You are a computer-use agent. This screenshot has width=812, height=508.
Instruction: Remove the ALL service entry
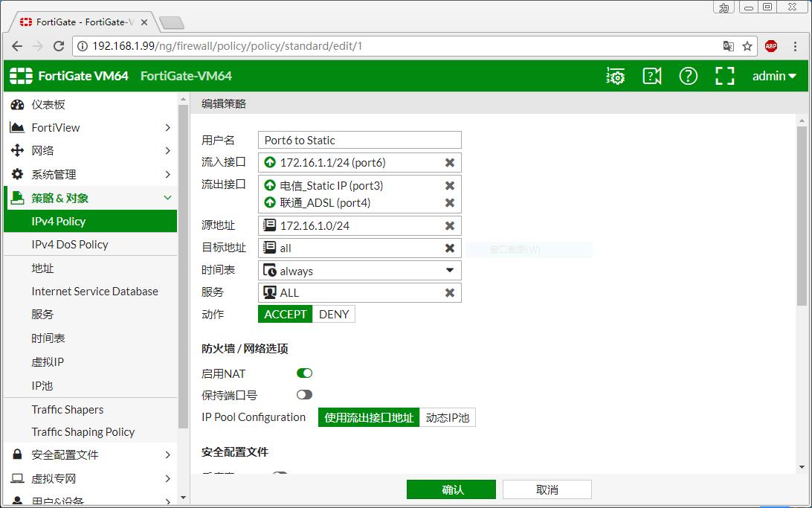click(x=450, y=292)
